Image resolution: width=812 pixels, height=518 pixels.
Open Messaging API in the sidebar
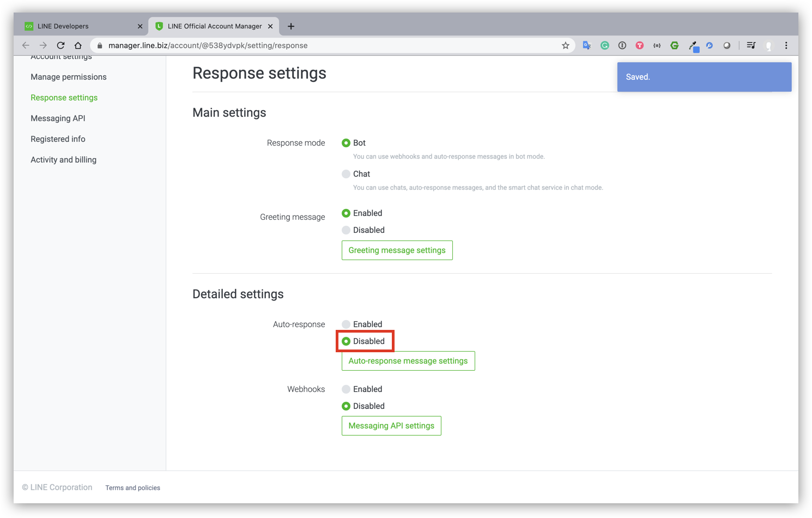click(58, 118)
